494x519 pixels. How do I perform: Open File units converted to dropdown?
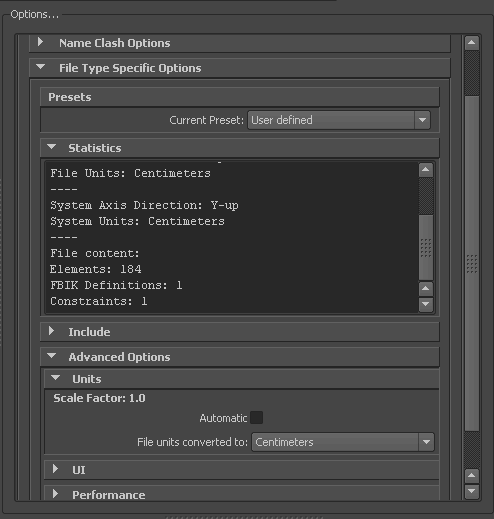point(343,442)
